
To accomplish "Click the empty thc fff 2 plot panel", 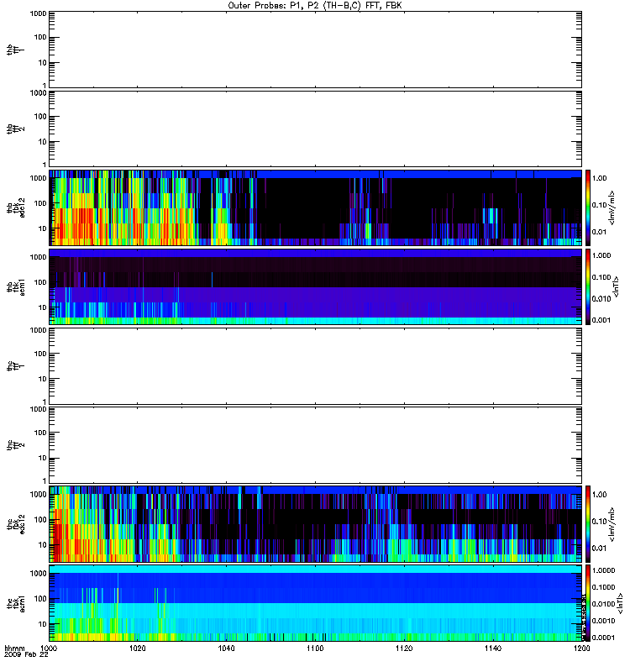I will coord(315,445).
